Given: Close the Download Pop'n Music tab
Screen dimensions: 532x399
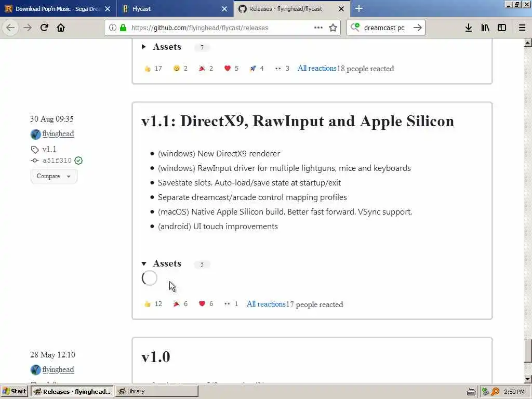Looking at the screenshot, I should [108, 9].
